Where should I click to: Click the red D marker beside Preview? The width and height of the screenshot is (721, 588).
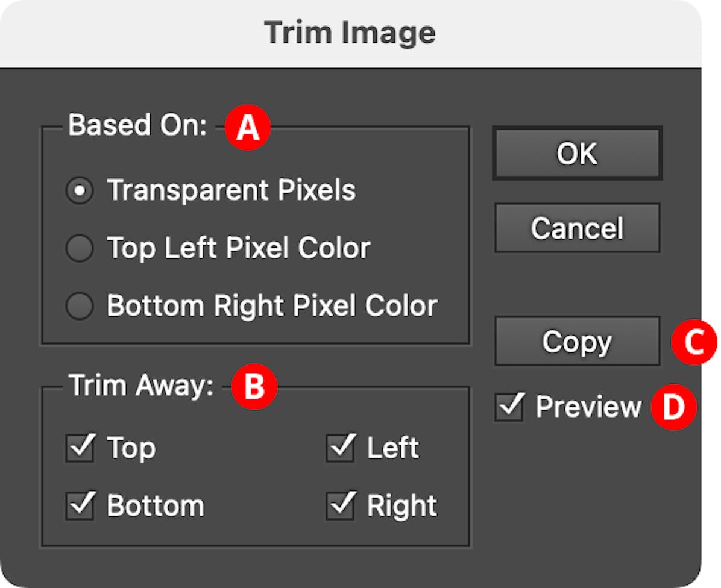point(674,408)
